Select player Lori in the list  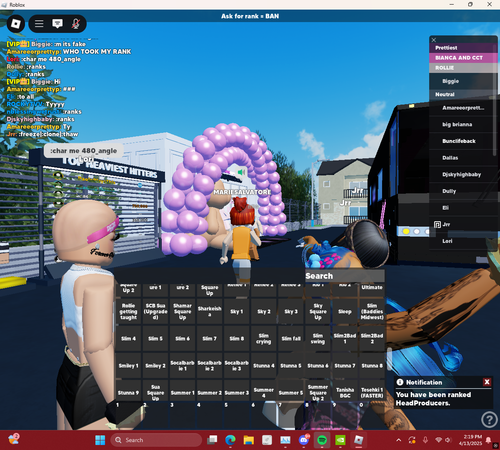coord(463,241)
